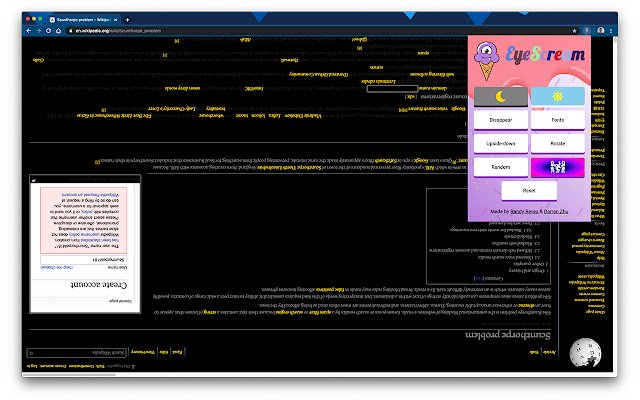This screenshot has width=640, height=400.
Task: Click the flipped Scunthorpe problem page title
Action: pos(508,335)
